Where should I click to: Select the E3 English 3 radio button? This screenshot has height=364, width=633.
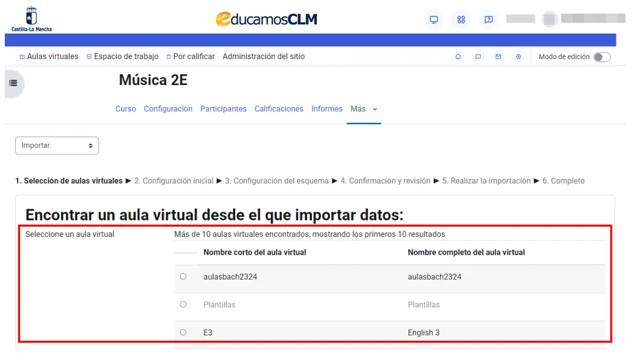click(x=184, y=332)
